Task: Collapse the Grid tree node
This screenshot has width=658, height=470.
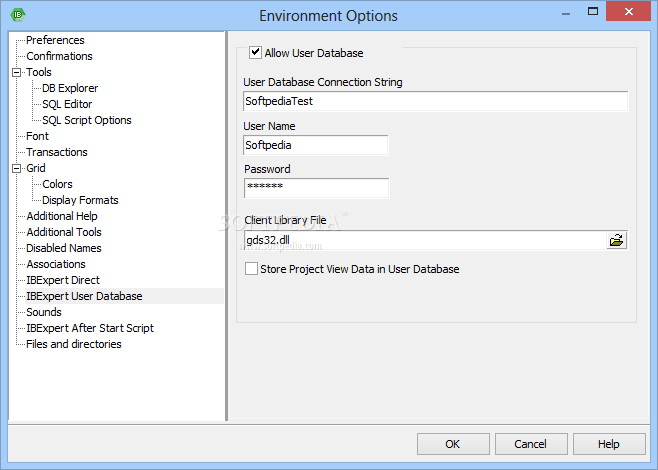Action: (16, 168)
